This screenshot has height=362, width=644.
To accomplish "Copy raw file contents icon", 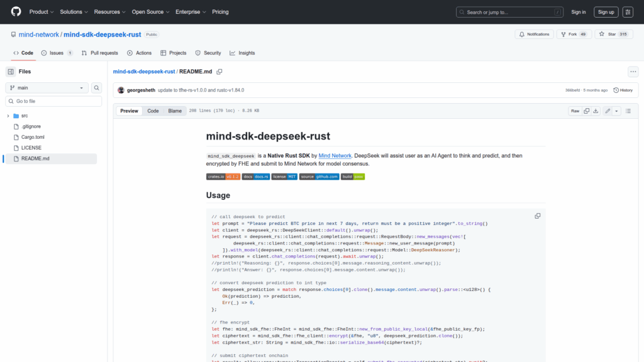I will (586, 111).
